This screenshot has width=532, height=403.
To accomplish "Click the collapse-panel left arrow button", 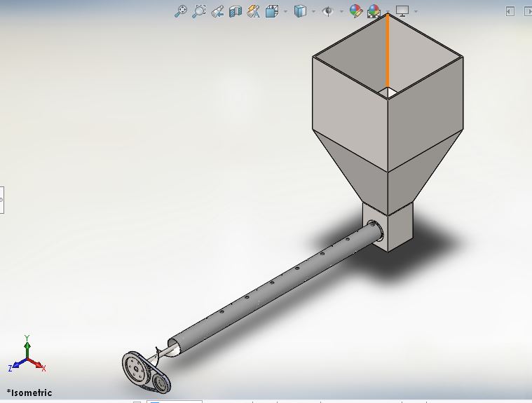I will coord(510,11).
